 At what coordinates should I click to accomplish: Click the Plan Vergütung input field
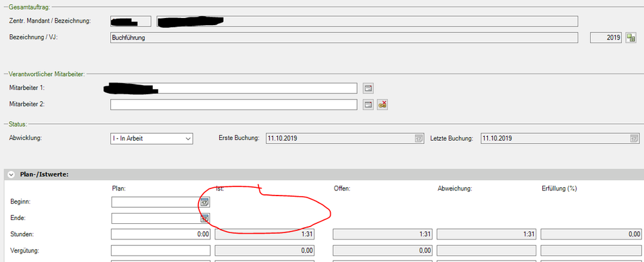coord(161,250)
